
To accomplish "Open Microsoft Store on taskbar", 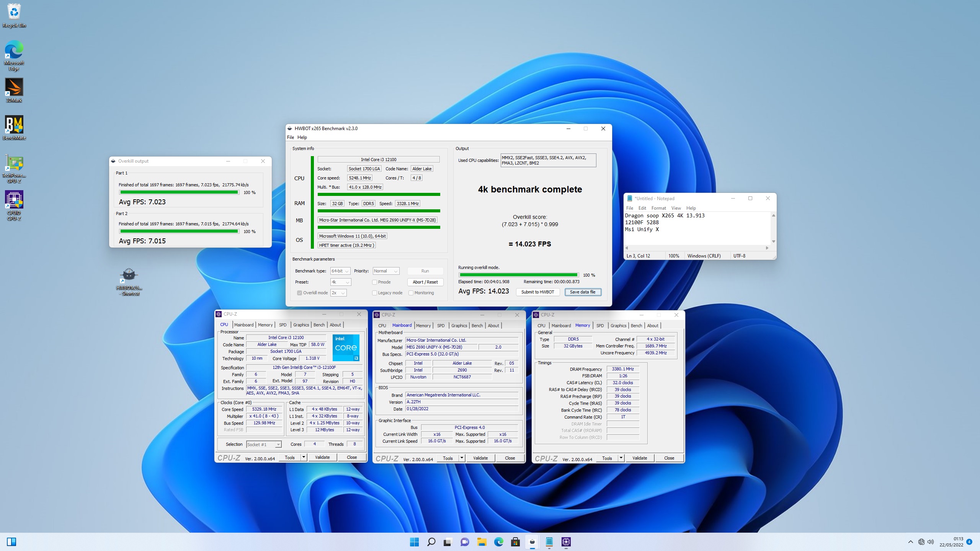I will point(515,542).
